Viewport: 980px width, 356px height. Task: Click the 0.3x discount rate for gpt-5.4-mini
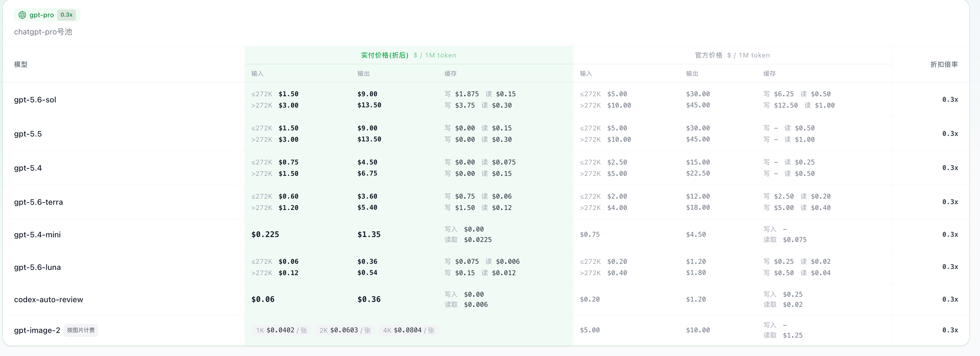(x=950, y=235)
